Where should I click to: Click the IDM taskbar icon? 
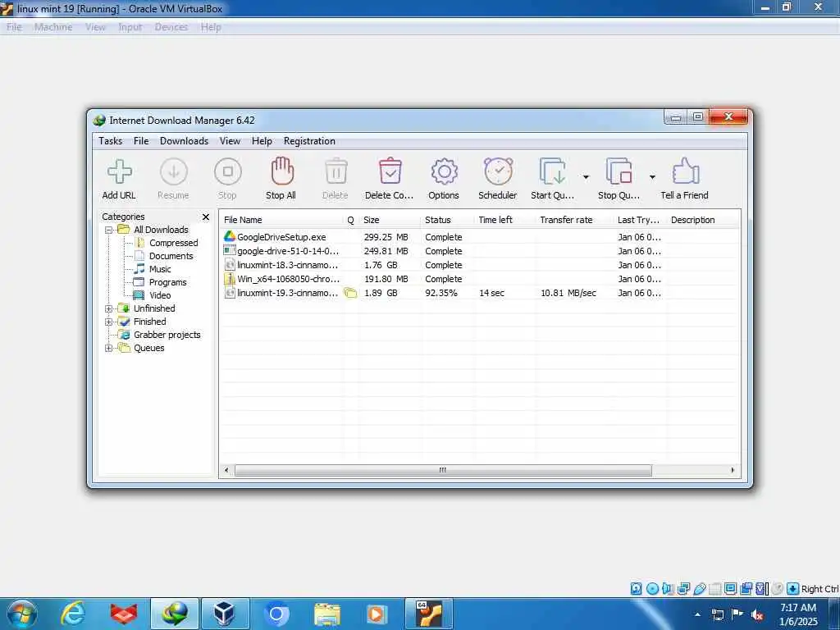(x=175, y=614)
